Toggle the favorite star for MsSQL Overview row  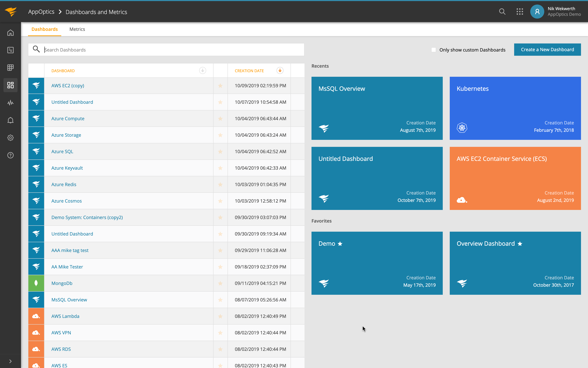click(x=220, y=300)
